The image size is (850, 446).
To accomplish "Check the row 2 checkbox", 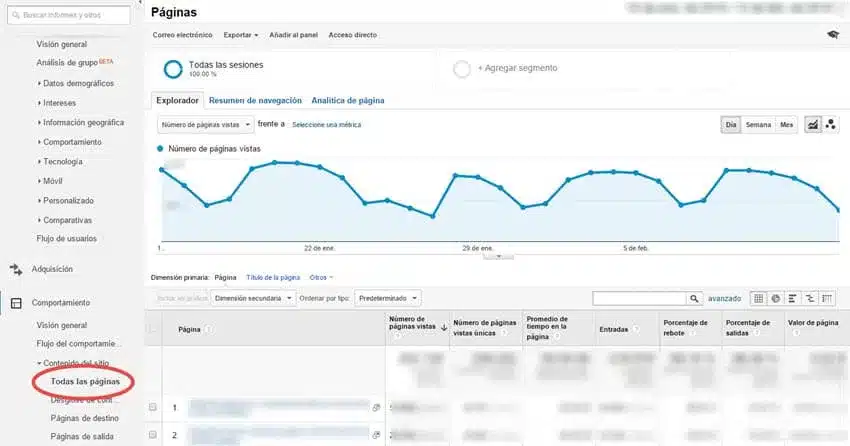I will pyautogui.click(x=153, y=435).
